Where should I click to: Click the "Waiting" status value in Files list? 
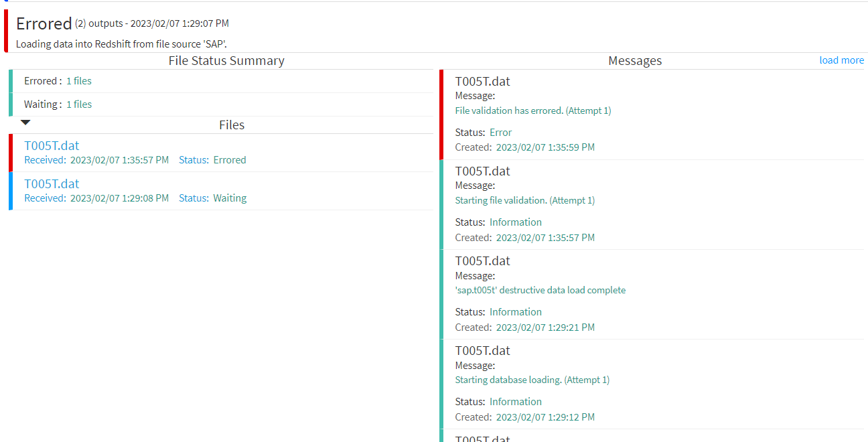(x=230, y=198)
